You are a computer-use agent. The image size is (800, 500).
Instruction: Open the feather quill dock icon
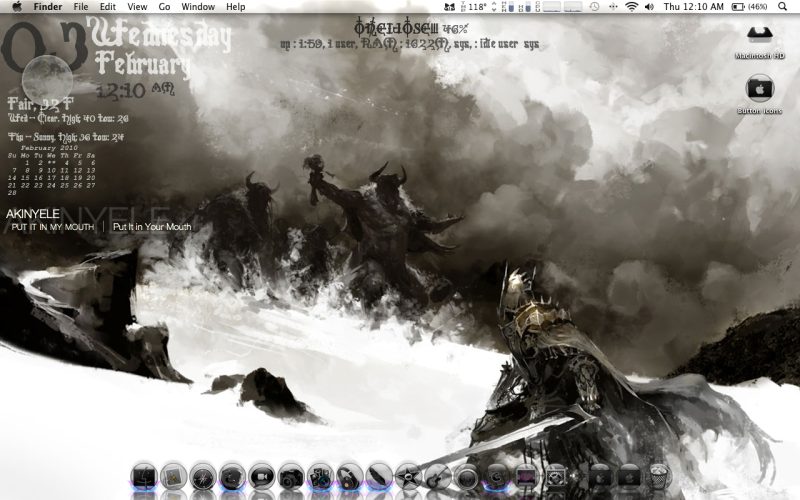(379, 478)
